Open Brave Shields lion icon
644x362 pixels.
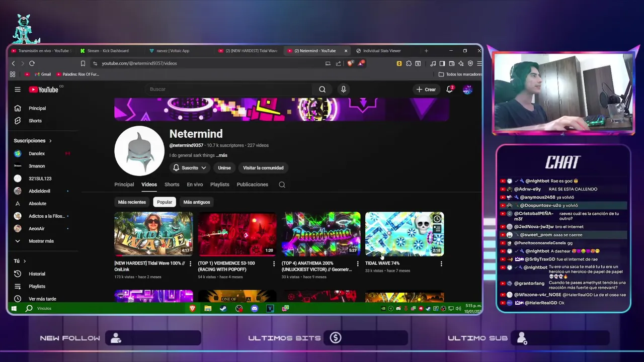350,63
